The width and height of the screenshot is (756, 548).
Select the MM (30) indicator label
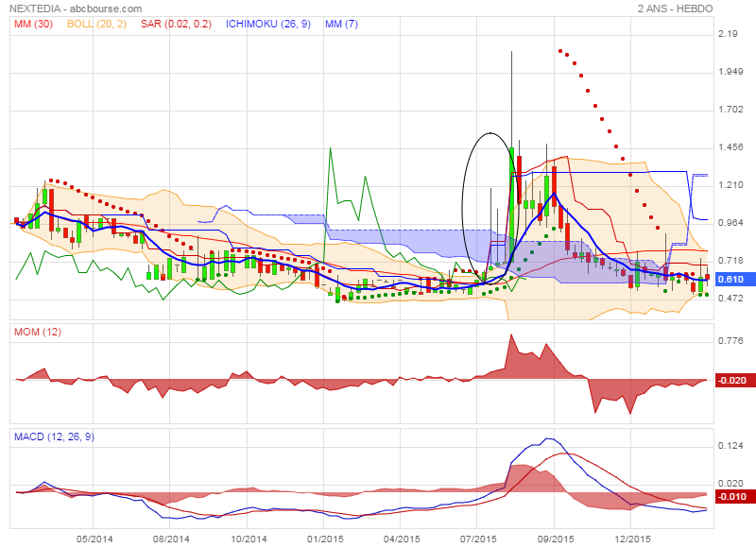[x=33, y=25]
